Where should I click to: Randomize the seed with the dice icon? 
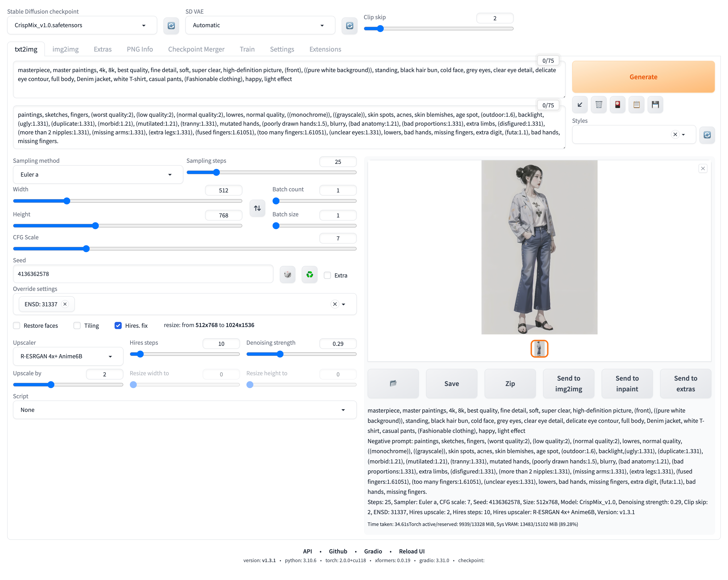(x=287, y=274)
